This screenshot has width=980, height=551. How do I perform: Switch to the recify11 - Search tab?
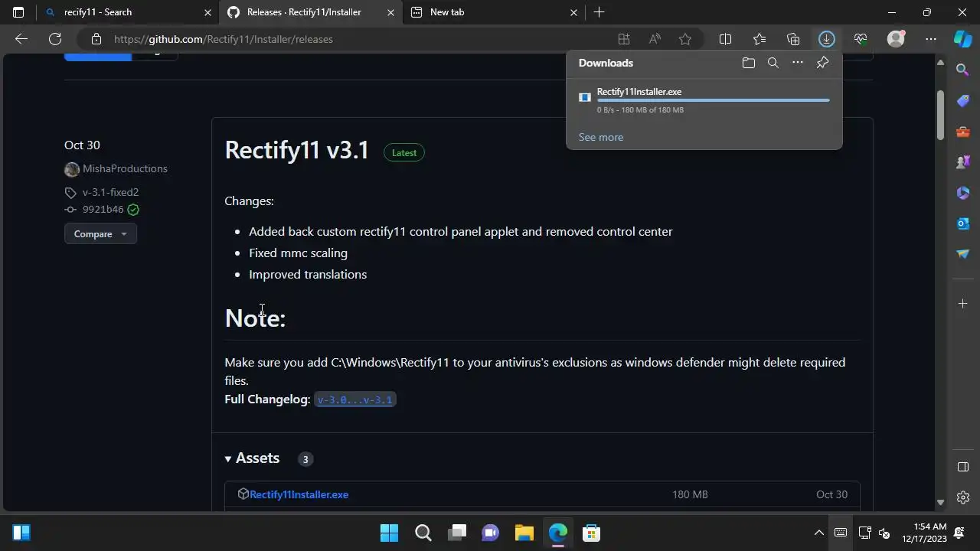[126, 12]
